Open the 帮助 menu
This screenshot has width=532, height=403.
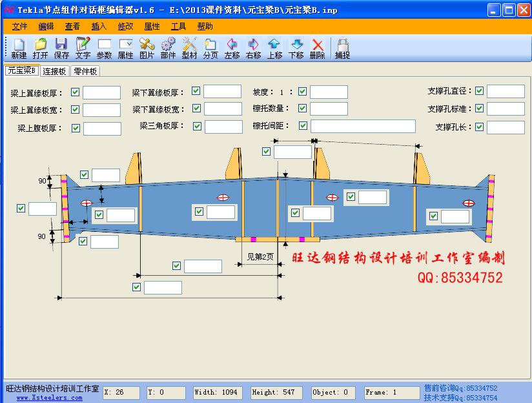pos(205,26)
